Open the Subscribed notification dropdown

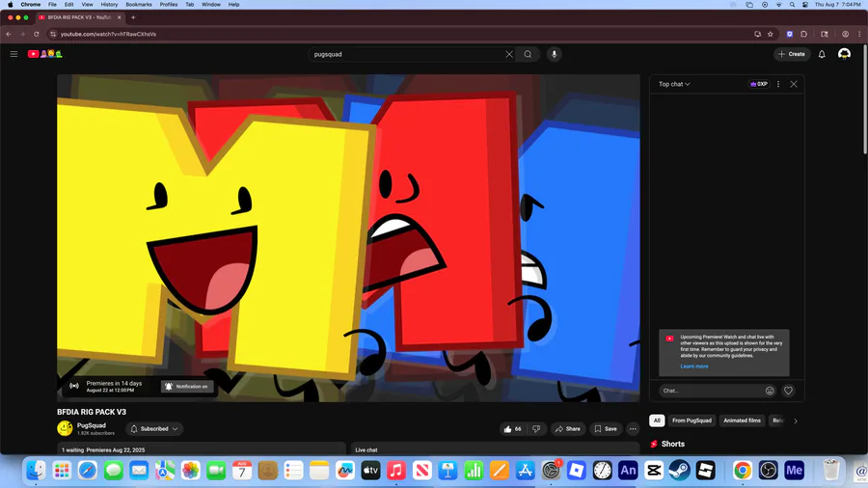[x=154, y=429]
